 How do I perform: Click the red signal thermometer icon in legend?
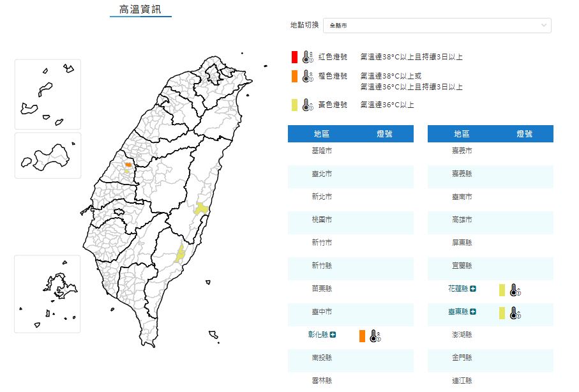point(307,57)
